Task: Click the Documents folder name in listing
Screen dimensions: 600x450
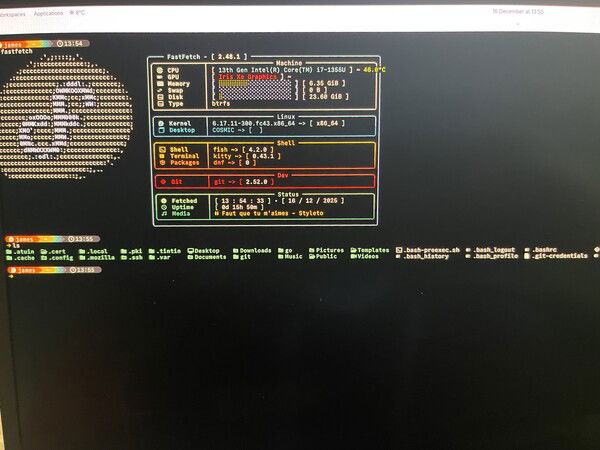Action: [x=210, y=257]
